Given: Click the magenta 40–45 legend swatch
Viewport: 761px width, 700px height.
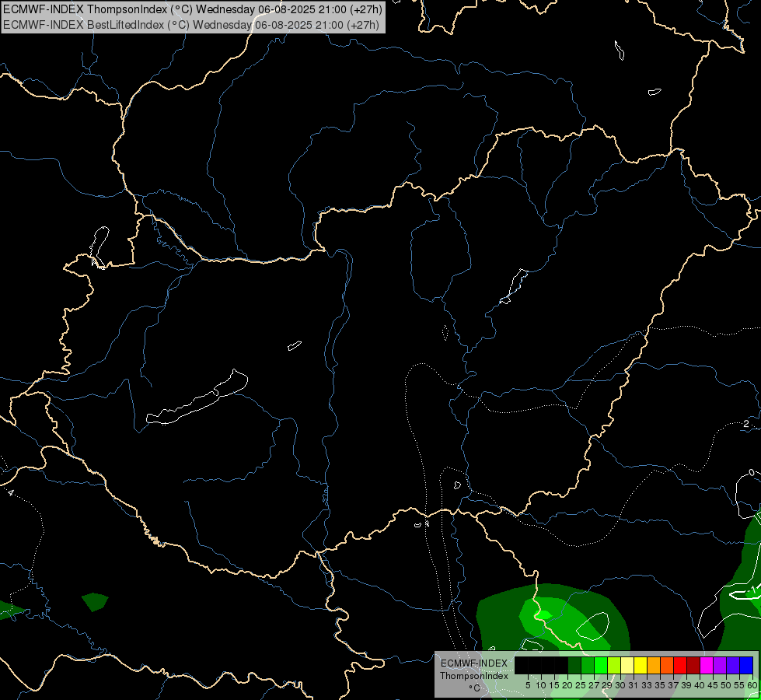Looking at the screenshot, I should point(707,665).
